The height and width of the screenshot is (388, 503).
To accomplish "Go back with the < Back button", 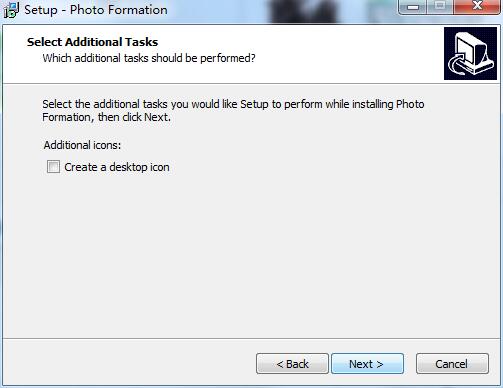I will pyautogui.click(x=292, y=364).
